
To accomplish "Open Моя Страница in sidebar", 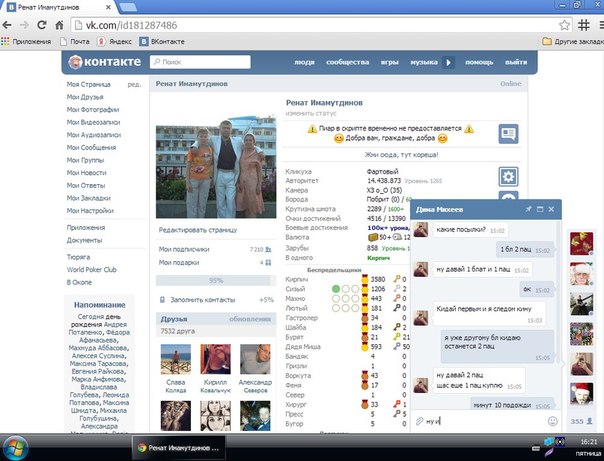I will [x=89, y=84].
